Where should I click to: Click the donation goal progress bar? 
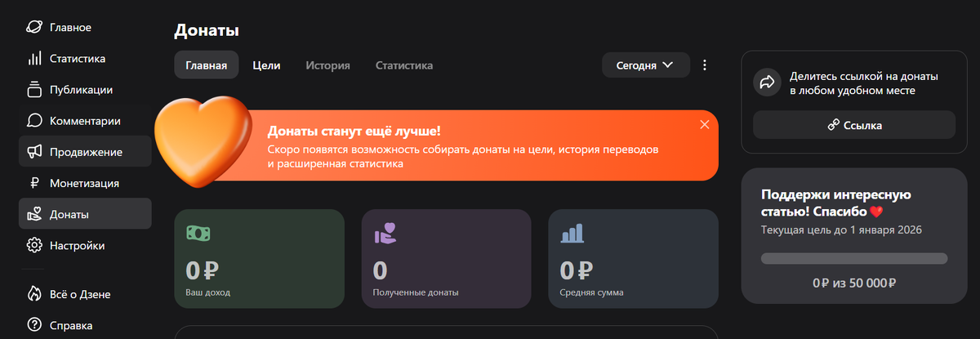point(854,258)
